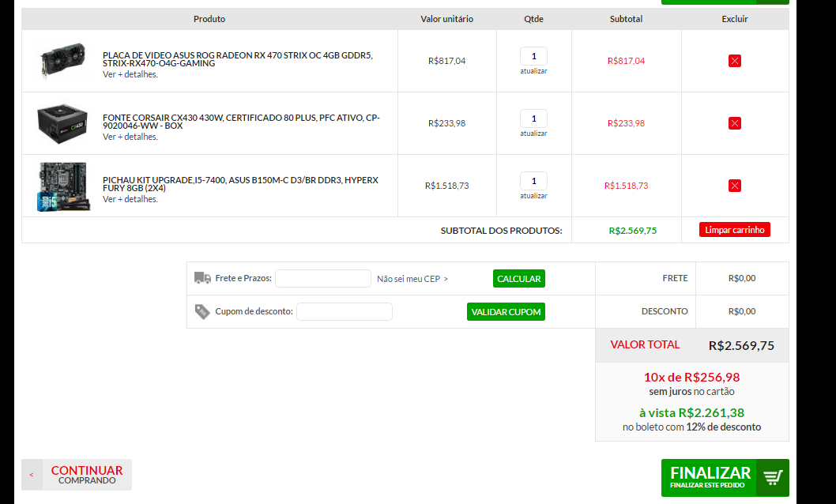Screen dimensions: 836x504
Task: Focus the Cupom de desconto field
Action: [345, 312]
